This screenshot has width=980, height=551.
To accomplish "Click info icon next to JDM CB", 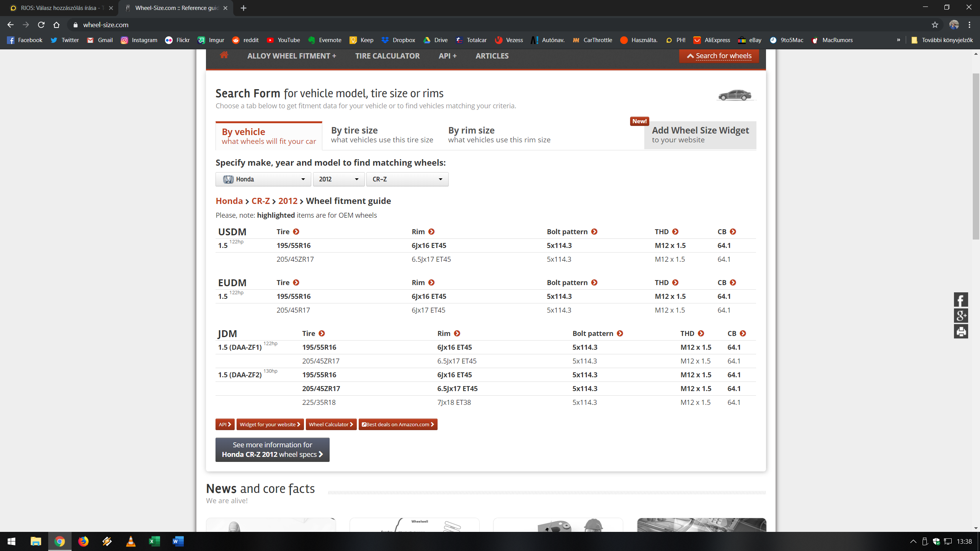I will click(x=743, y=334).
